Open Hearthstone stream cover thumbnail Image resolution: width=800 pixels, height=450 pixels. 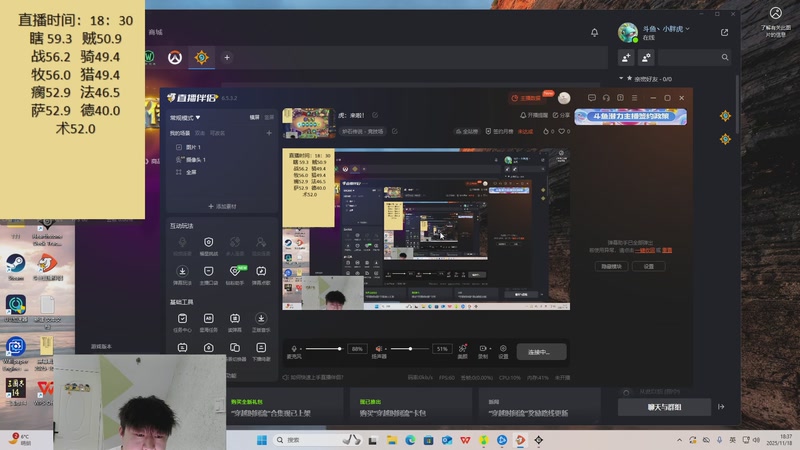tap(308, 123)
